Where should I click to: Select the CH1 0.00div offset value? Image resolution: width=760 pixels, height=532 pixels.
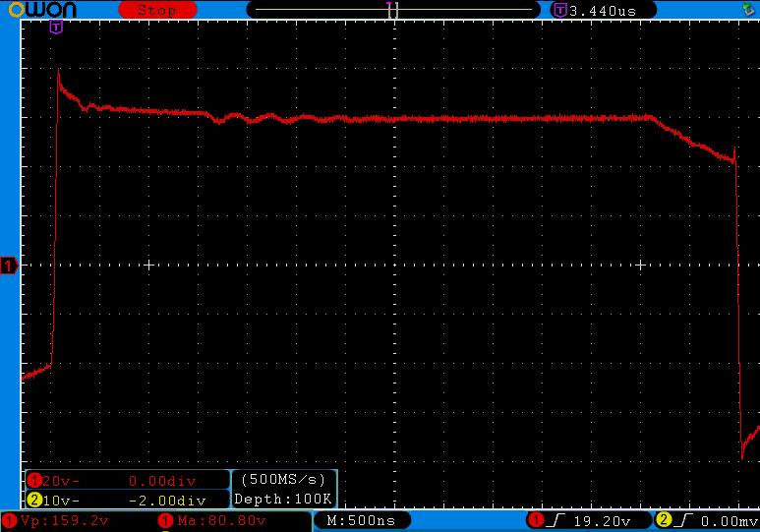pyautogui.click(x=162, y=481)
